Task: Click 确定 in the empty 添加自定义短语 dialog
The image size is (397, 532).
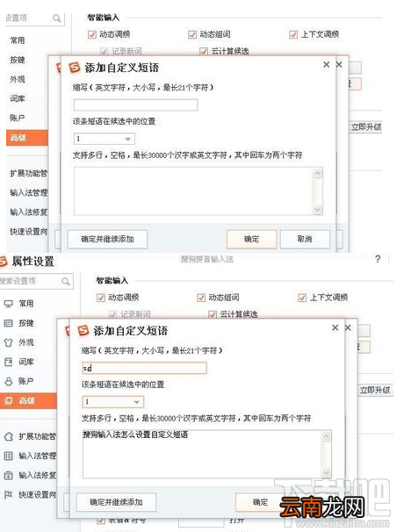Action: coord(251,239)
